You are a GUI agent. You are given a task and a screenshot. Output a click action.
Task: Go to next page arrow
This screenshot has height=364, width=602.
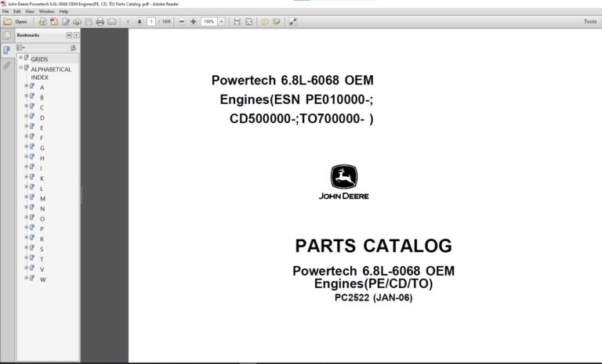tap(140, 22)
